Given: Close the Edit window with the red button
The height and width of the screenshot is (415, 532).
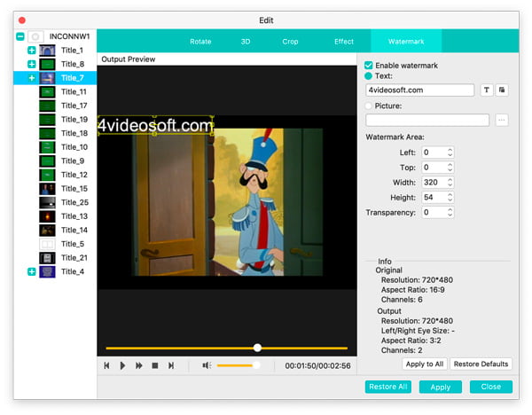Looking at the screenshot, I should pyautogui.click(x=22, y=20).
